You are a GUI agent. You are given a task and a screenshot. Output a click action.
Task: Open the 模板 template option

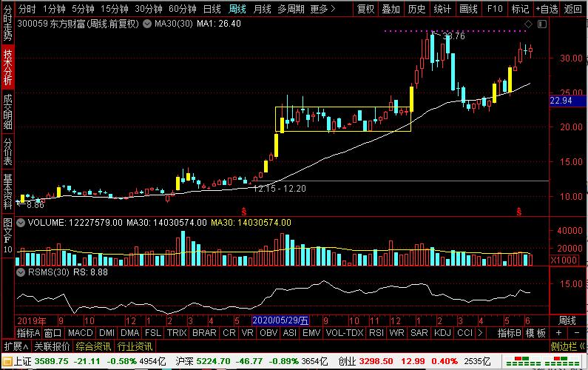[535, 333]
